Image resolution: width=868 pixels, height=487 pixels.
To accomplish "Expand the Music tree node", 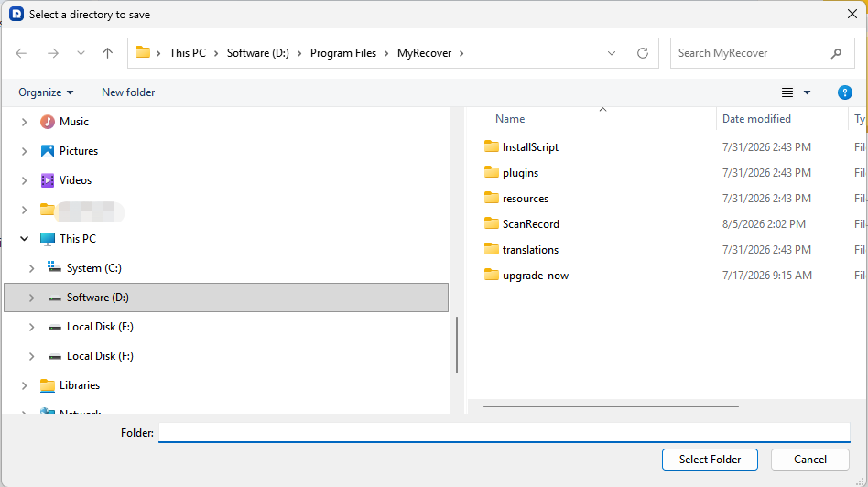I will [25, 122].
